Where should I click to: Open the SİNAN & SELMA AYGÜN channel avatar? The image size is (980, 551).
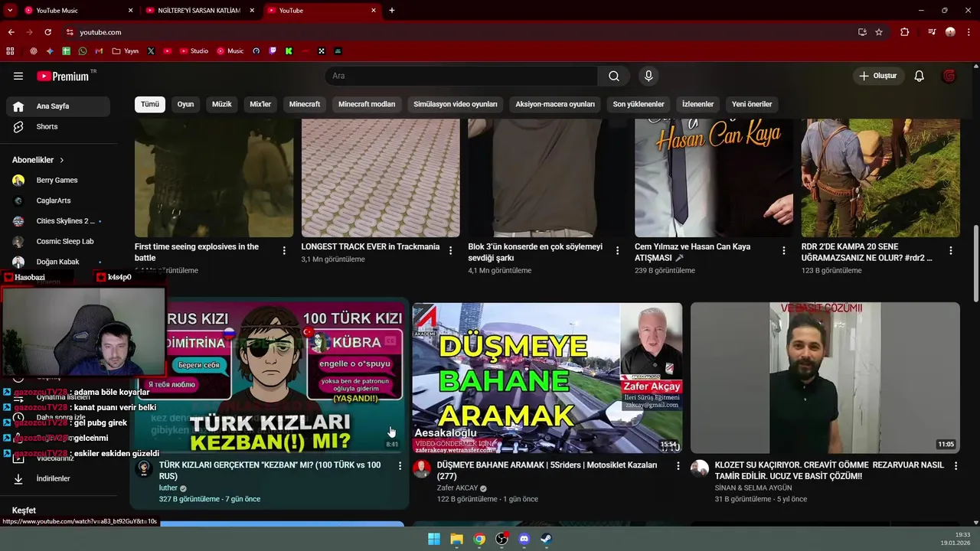[x=700, y=469]
